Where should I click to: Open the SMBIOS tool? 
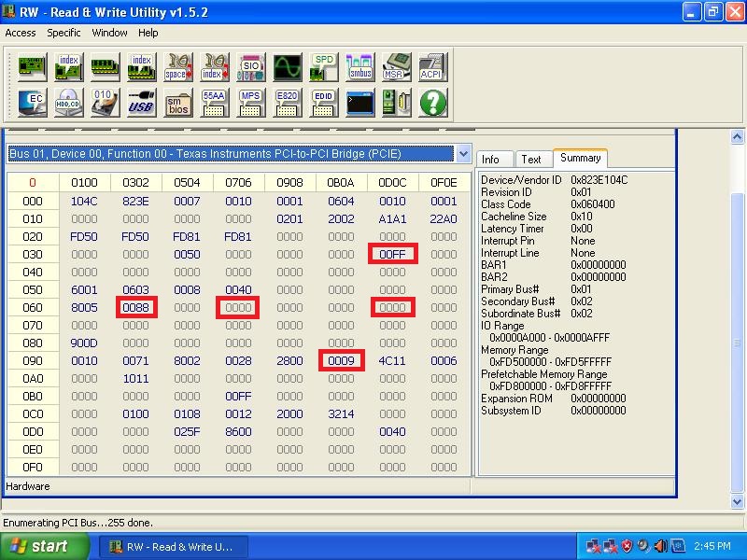(178, 103)
